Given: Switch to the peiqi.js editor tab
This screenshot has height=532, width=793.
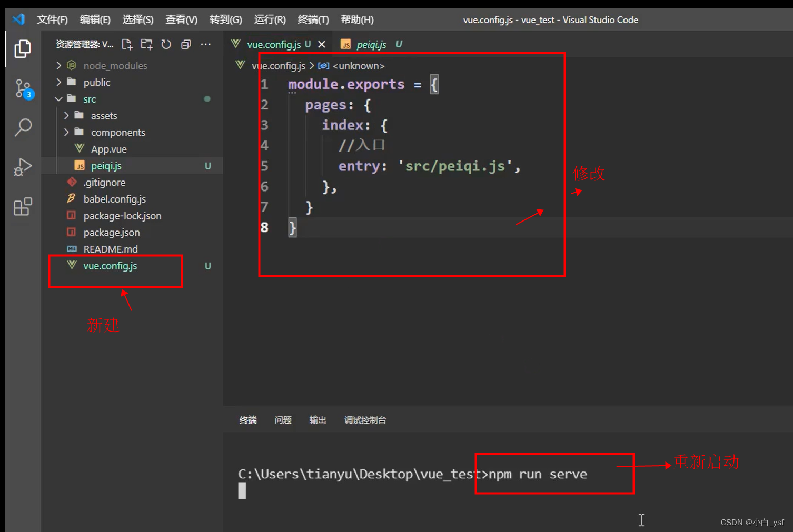Looking at the screenshot, I should [x=371, y=44].
